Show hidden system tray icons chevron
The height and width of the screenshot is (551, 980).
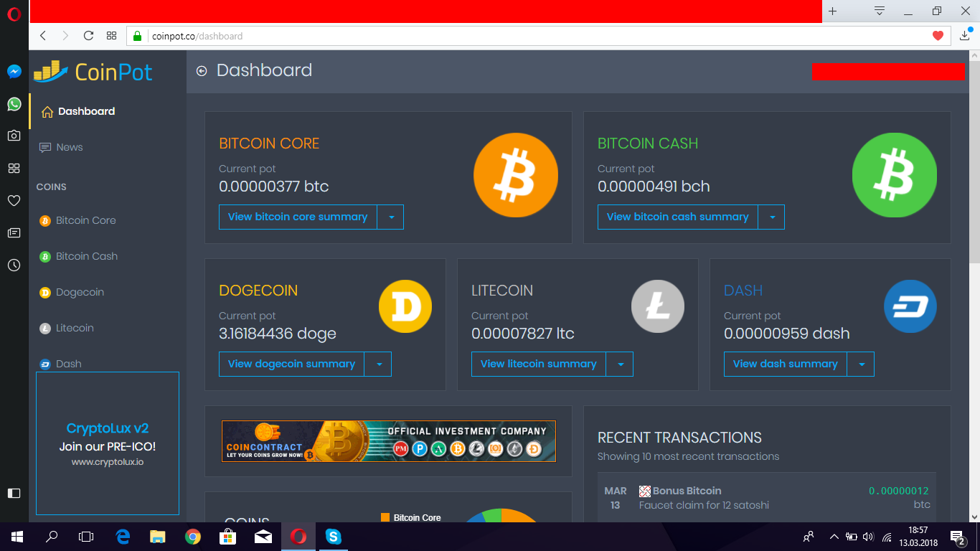coord(834,537)
